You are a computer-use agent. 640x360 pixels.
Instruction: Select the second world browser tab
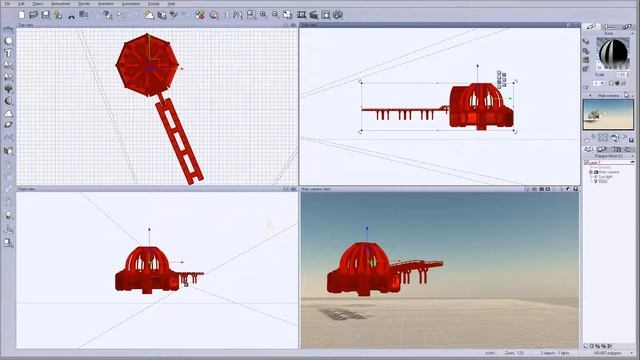[602, 149]
